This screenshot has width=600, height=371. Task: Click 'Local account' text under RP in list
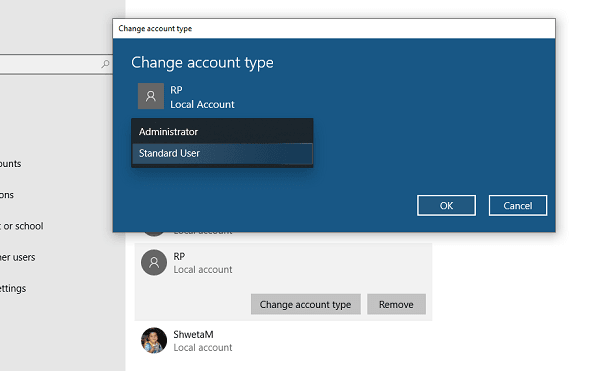pyautogui.click(x=203, y=270)
